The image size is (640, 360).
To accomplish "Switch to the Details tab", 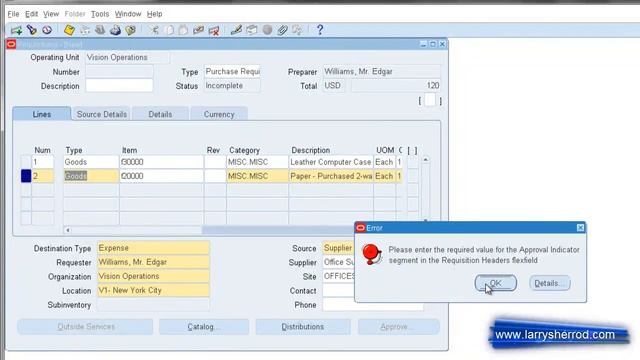I will (x=160, y=114).
